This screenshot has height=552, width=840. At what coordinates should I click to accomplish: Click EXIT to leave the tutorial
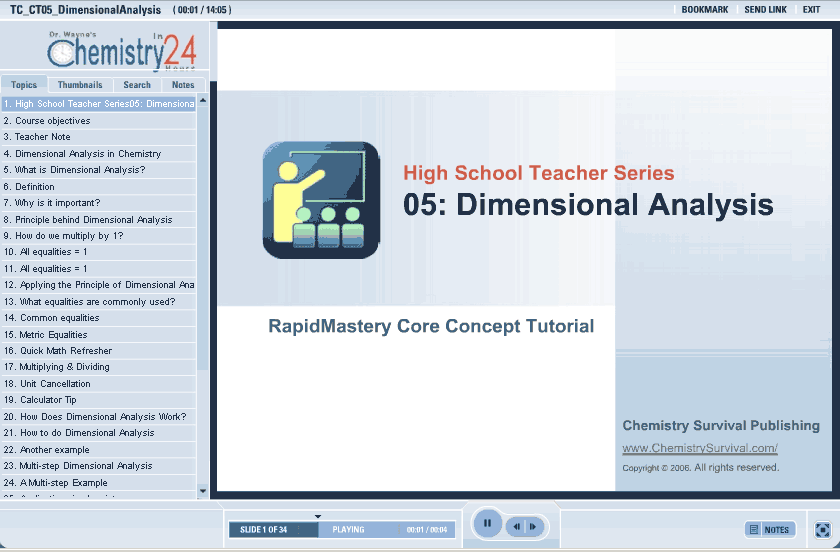pos(811,9)
